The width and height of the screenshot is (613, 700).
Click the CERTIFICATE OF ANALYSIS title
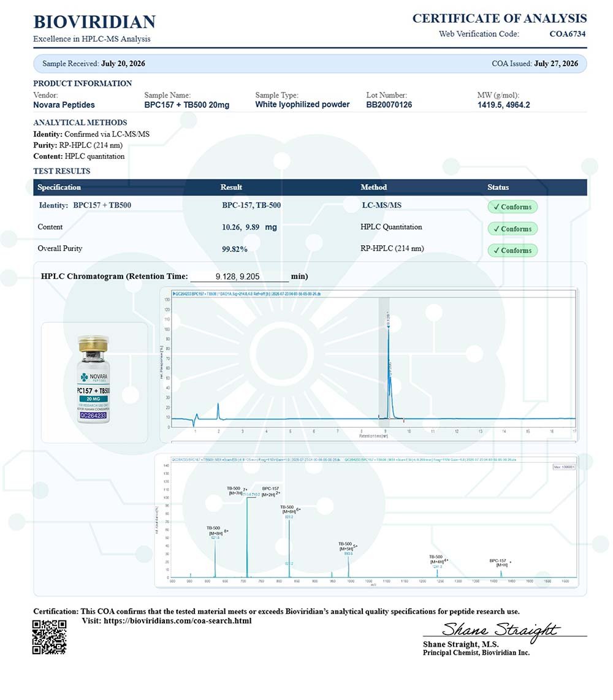point(499,18)
